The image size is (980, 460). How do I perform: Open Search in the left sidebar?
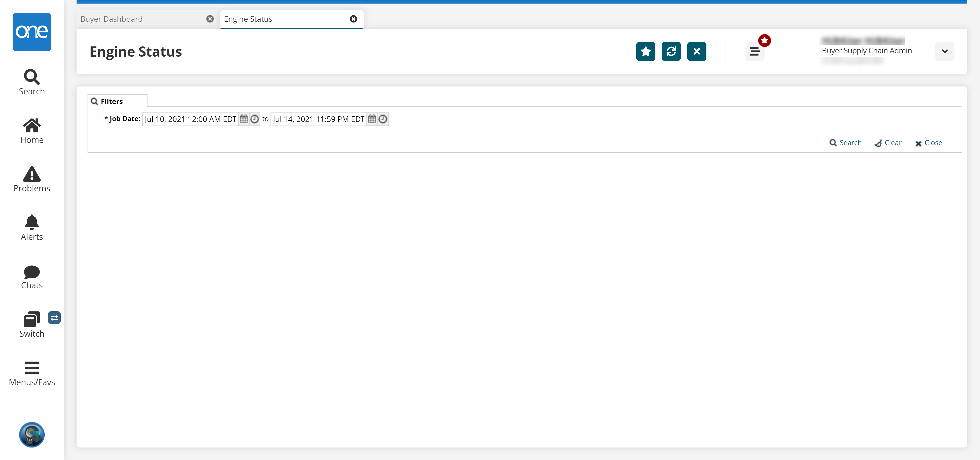(32, 82)
